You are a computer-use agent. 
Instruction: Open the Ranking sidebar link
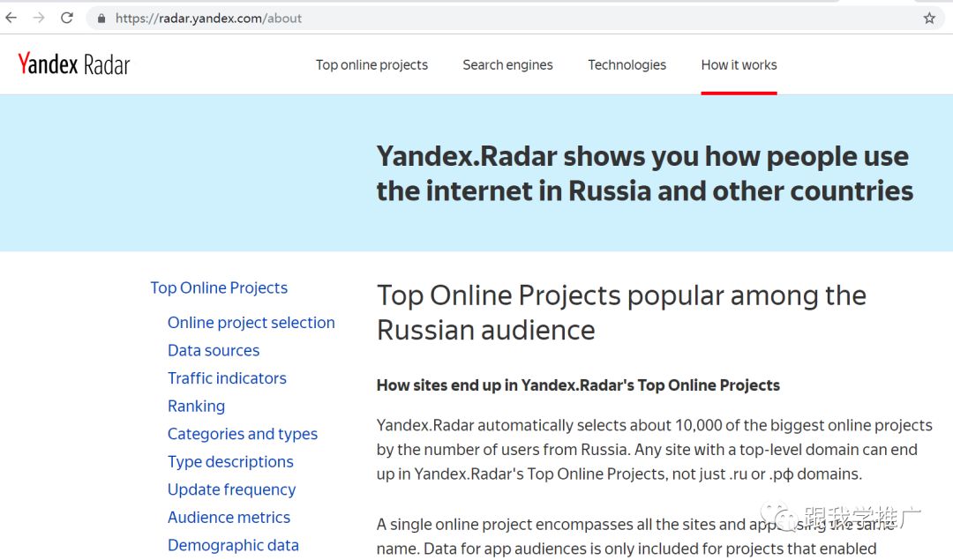click(196, 407)
